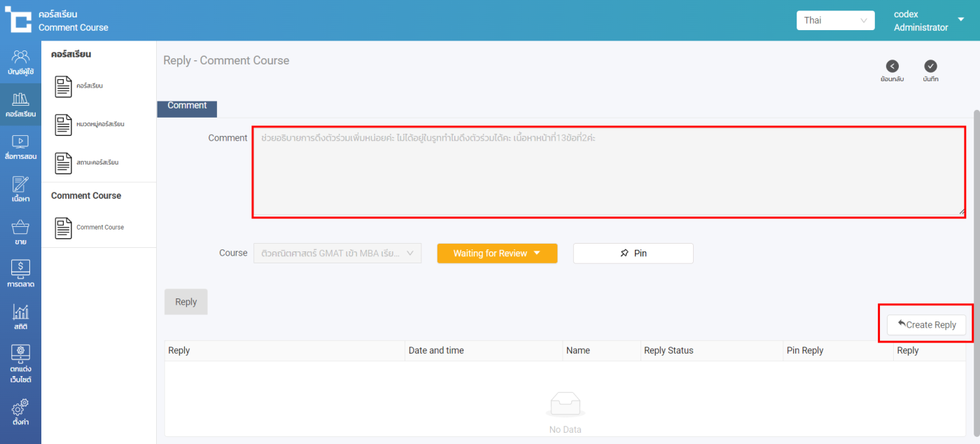The height and width of the screenshot is (444, 980).
Task: Click the back arrow circle icon
Action: (892, 66)
